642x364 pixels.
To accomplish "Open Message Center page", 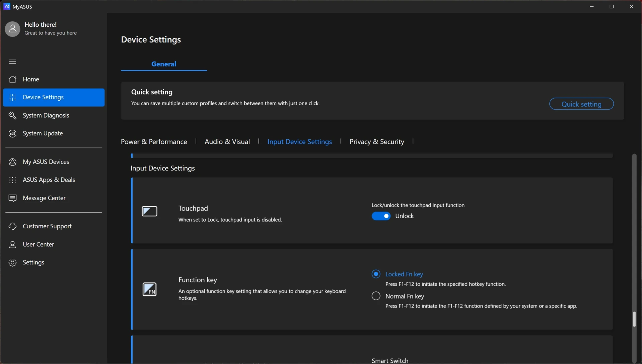I will (54, 198).
